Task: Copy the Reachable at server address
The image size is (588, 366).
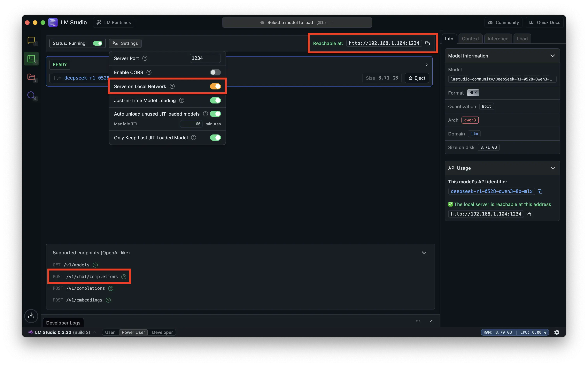Action: click(x=428, y=43)
